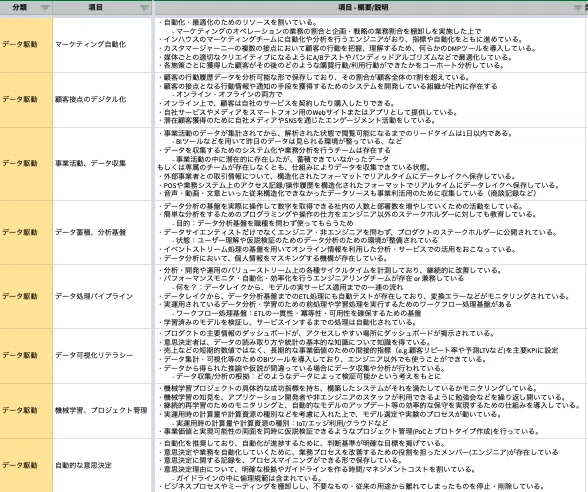Select the description cell for データ処理パイプライン
The width and height of the screenshot is (588, 492).
pos(371,296)
